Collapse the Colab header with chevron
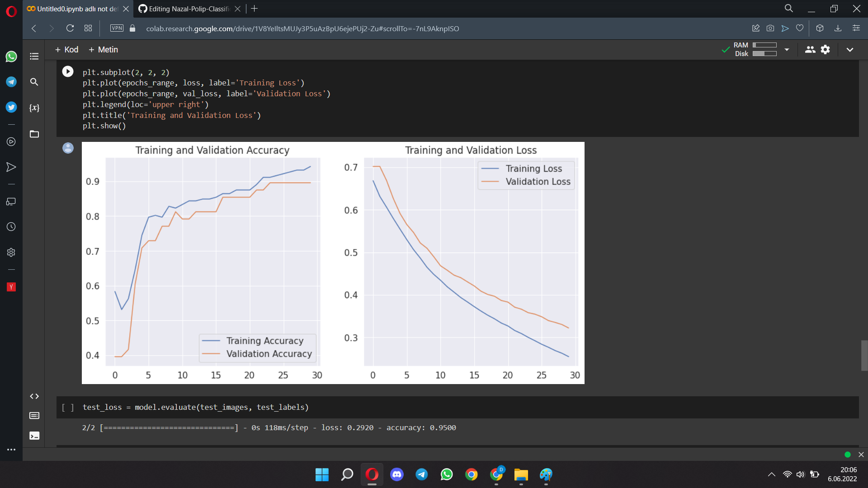The image size is (868, 488). click(x=850, y=50)
